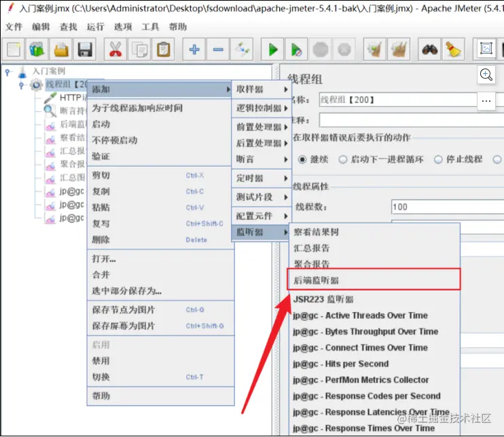Expand the 取样器 submenu
The height and width of the screenshot is (437, 504).
click(x=262, y=90)
